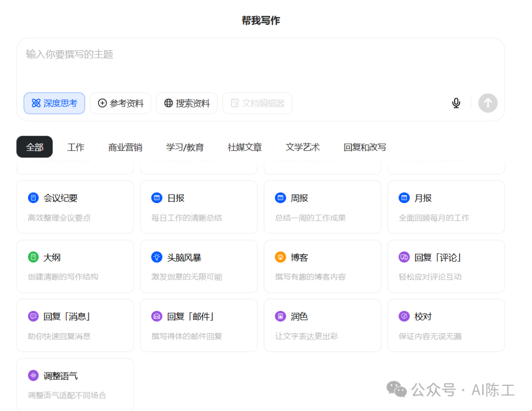Click the 博客 orange icon

pyautogui.click(x=280, y=257)
